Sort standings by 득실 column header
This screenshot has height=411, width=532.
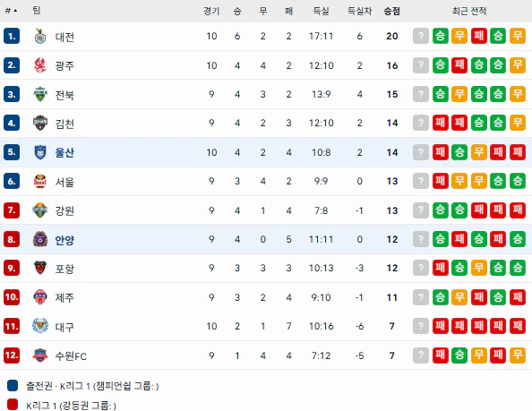(321, 11)
